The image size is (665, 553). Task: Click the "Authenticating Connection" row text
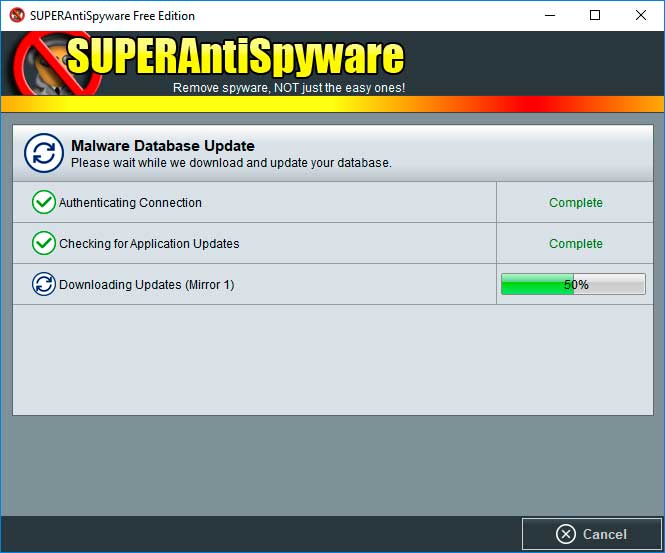click(130, 203)
